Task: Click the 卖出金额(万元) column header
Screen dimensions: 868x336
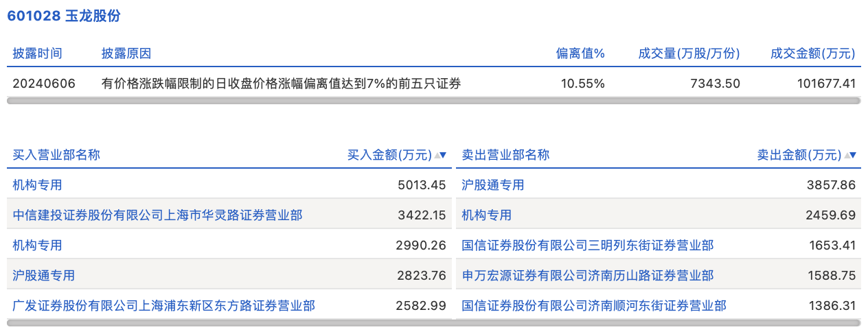Action: pyautogui.click(x=799, y=155)
